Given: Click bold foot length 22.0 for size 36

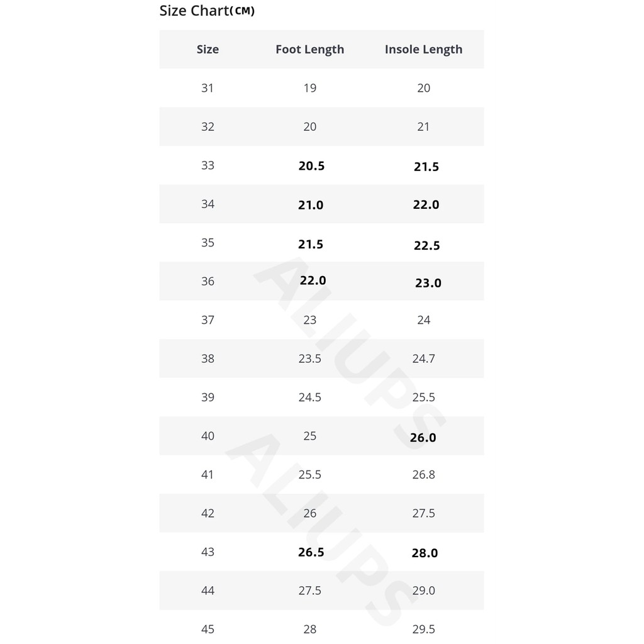Looking at the screenshot, I should [x=313, y=280].
